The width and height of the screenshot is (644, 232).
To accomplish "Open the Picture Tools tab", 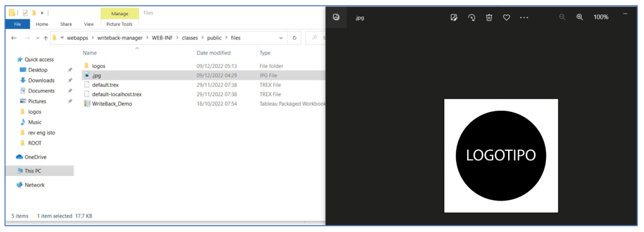I will point(119,25).
